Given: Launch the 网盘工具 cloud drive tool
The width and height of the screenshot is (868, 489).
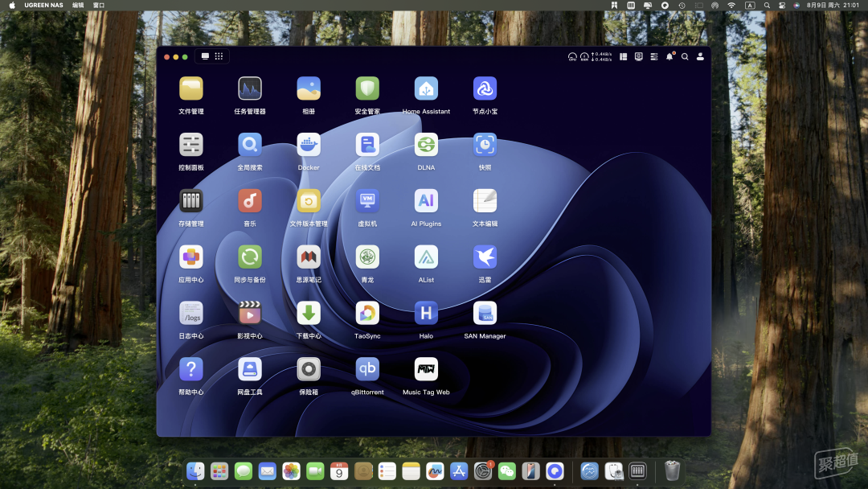Looking at the screenshot, I should coord(250,369).
